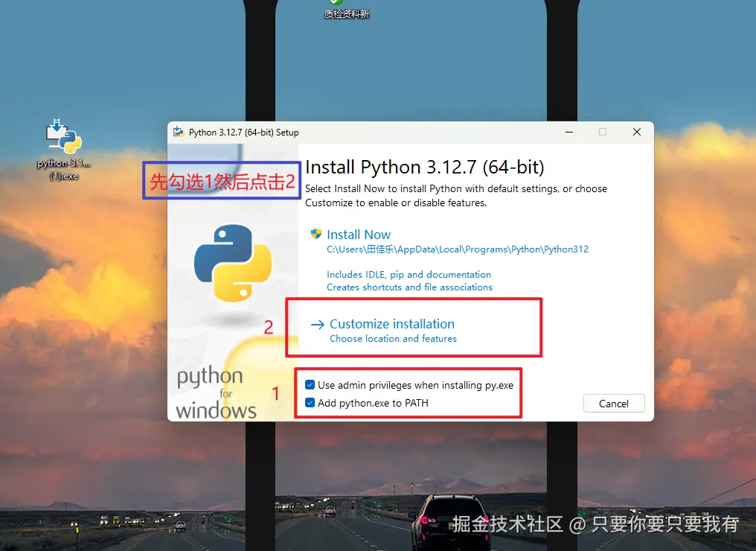
Task: Cancel the Python setup
Action: tap(614, 404)
